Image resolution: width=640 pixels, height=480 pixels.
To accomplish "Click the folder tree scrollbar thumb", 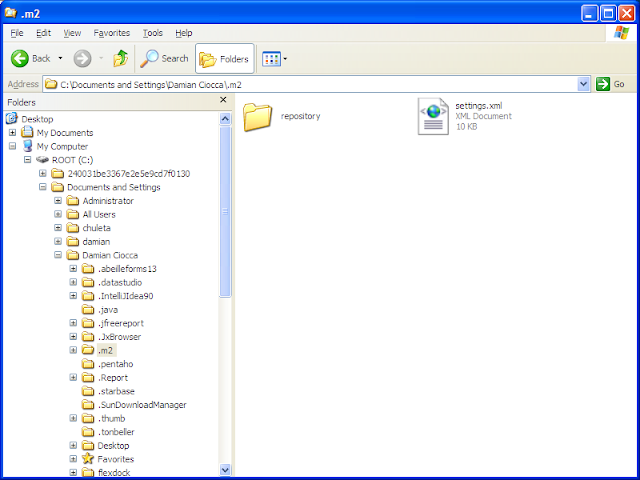I will pyautogui.click(x=225, y=211).
